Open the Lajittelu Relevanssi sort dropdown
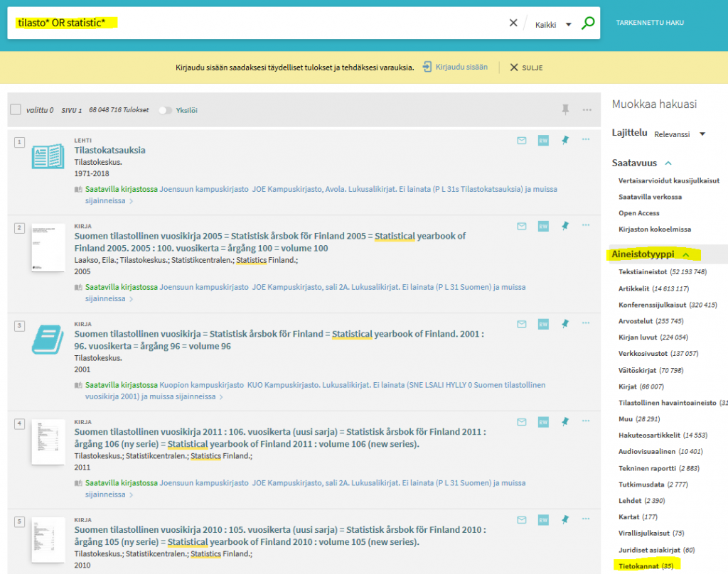 coord(680,134)
